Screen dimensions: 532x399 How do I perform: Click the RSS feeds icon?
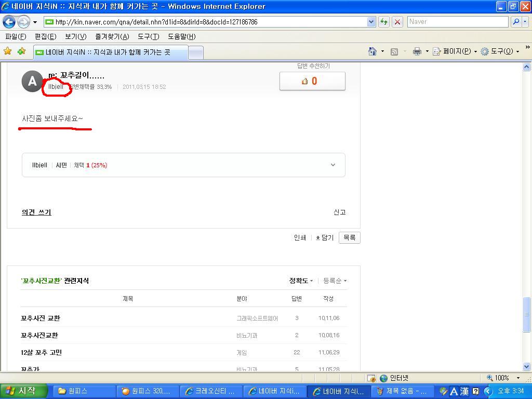pos(394,51)
